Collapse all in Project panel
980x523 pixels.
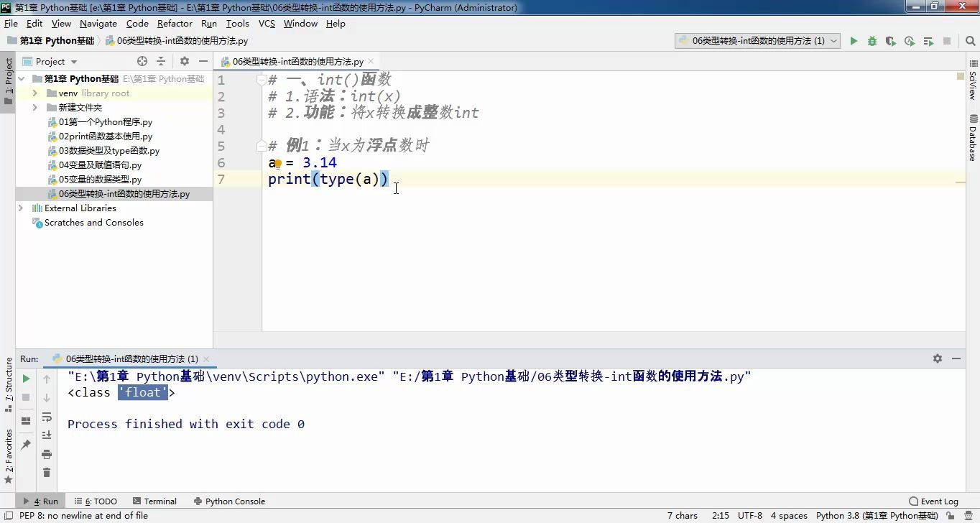pyautogui.click(x=161, y=61)
